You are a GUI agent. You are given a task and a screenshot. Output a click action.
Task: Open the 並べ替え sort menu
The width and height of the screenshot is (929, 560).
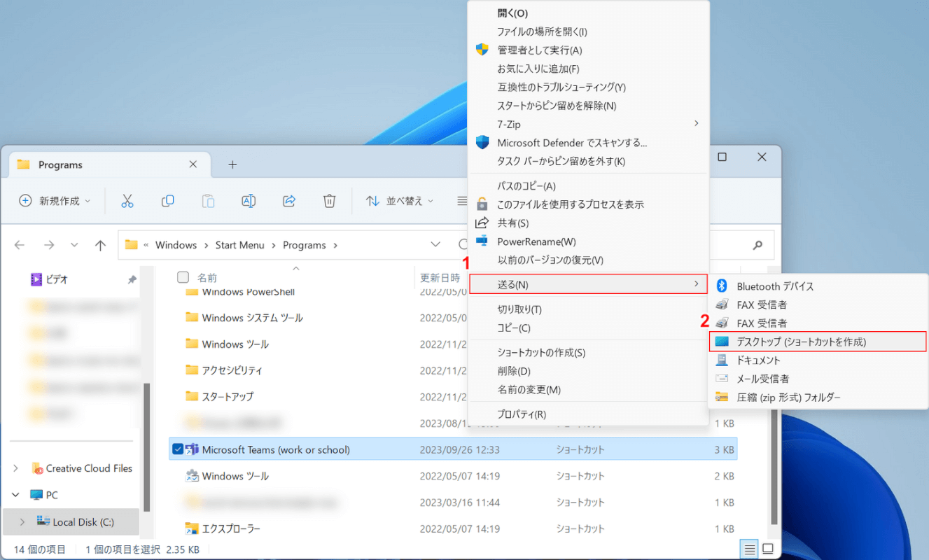[x=400, y=201]
